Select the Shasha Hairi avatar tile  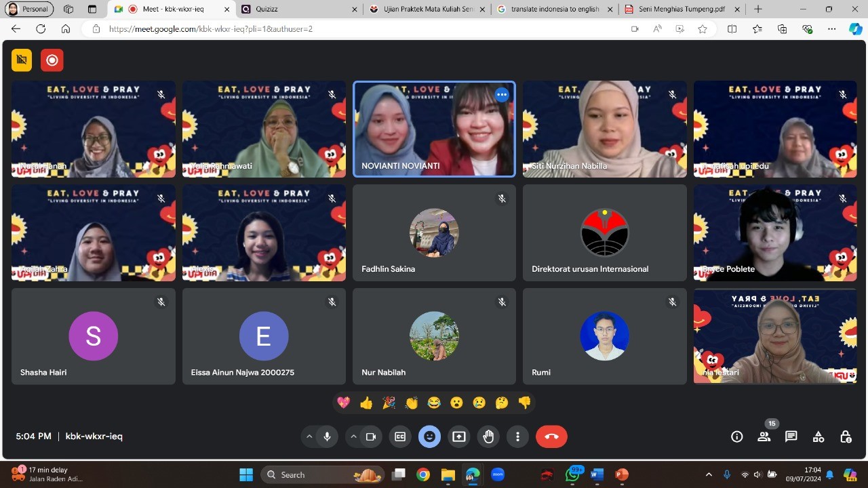click(94, 336)
